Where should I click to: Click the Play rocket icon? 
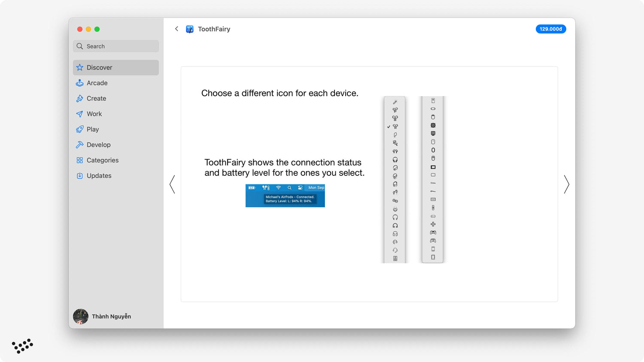80,129
